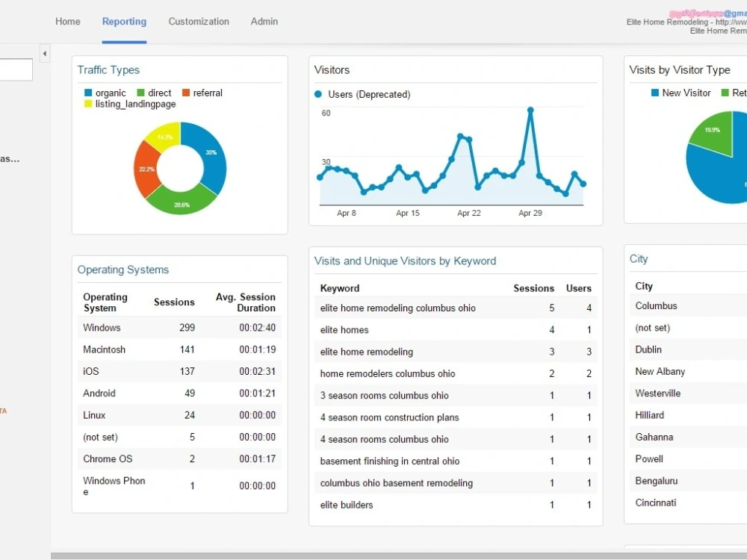The image size is (747, 560).
Task: Click the Dublin city row
Action: click(688, 349)
